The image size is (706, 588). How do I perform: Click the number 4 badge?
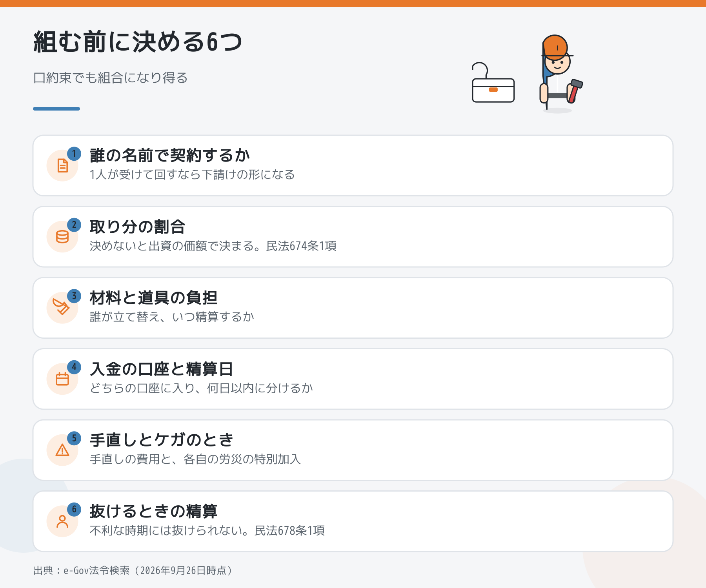74,367
